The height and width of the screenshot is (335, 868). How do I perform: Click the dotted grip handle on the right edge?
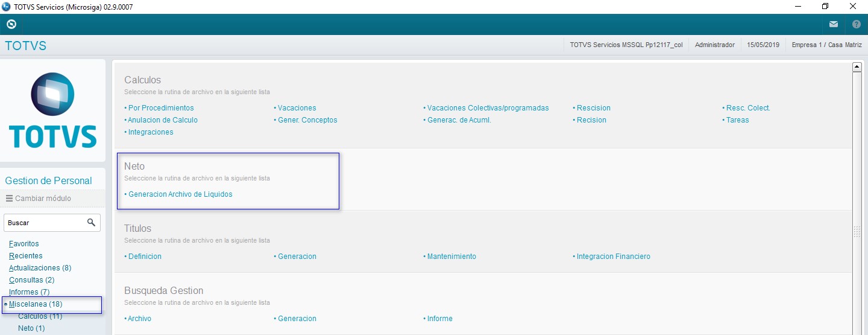pyautogui.click(x=857, y=232)
